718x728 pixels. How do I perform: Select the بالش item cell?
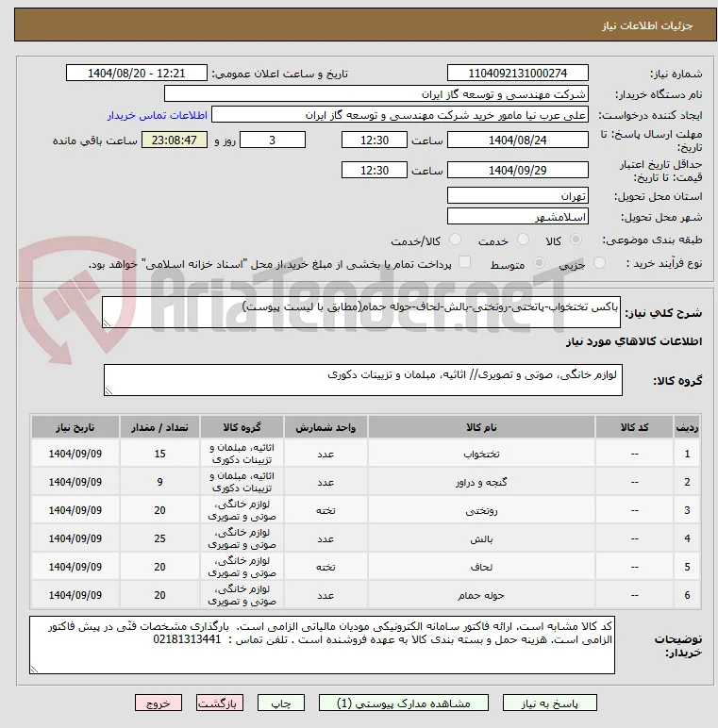pos(481,538)
